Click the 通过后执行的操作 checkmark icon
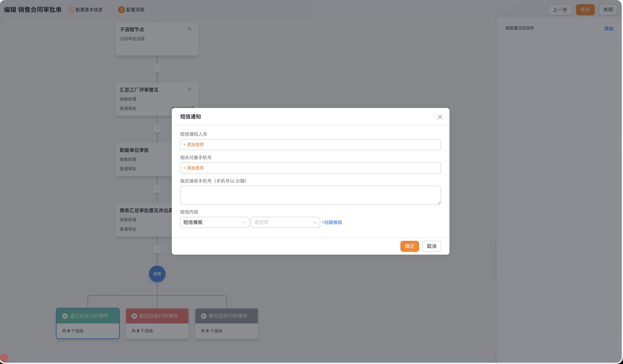Screen dimensions: 623x364 65,316
